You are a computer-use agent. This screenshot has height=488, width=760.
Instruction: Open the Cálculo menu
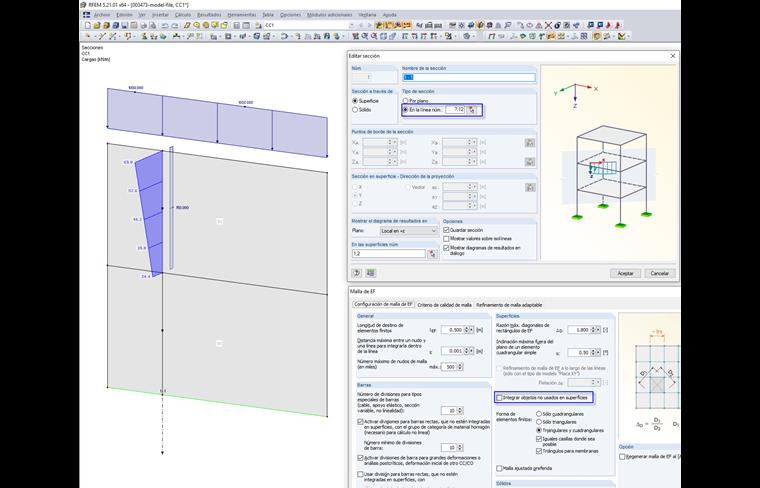pos(183,15)
